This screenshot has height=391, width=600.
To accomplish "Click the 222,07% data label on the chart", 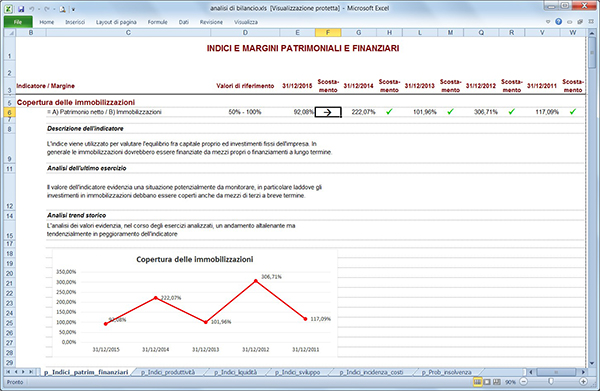I will [x=171, y=298].
